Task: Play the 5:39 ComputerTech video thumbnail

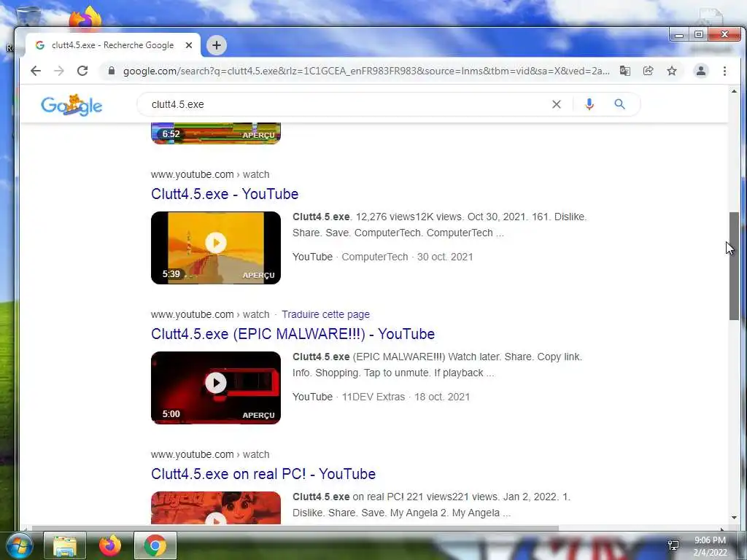Action: [216, 248]
